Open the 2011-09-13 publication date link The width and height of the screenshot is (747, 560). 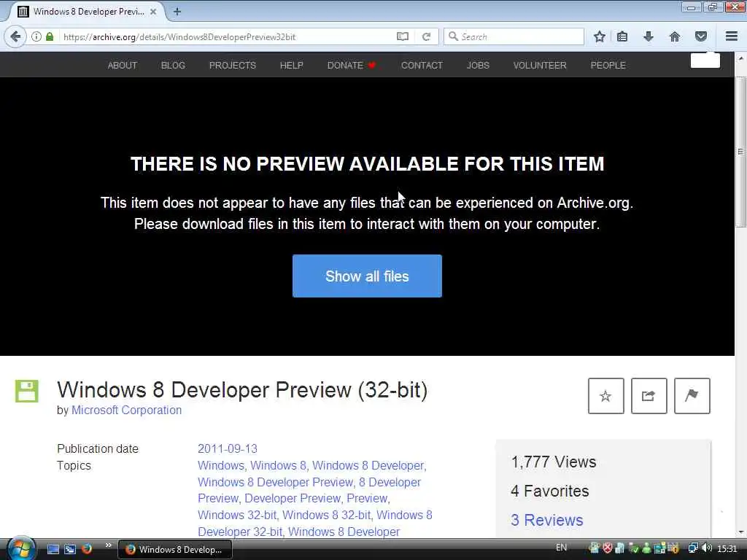pos(228,448)
